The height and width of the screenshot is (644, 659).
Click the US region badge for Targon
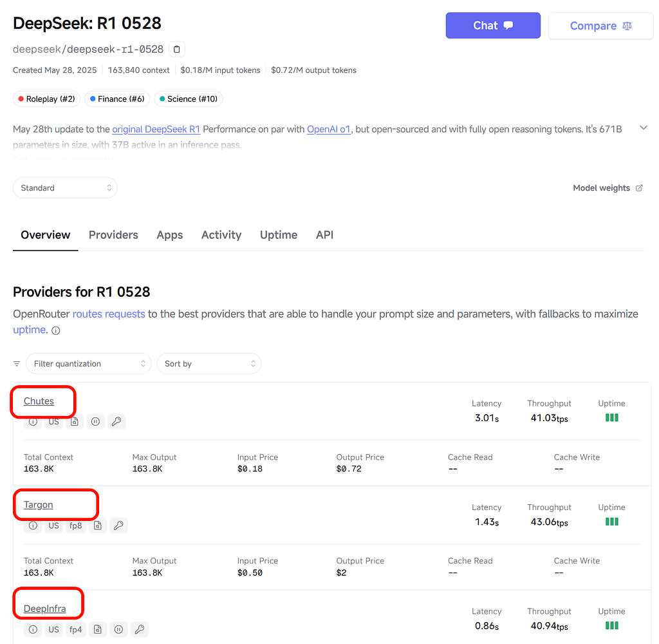point(54,526)
